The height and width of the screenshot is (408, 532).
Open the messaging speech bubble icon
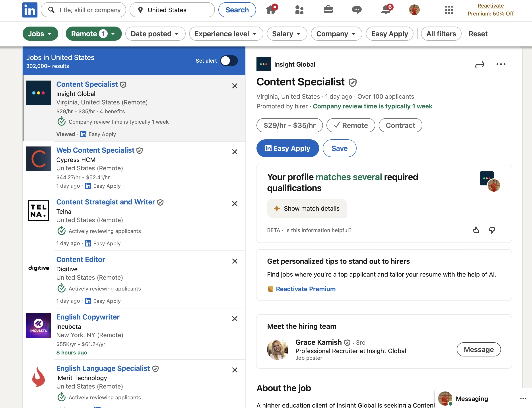[x=357, y=10]
